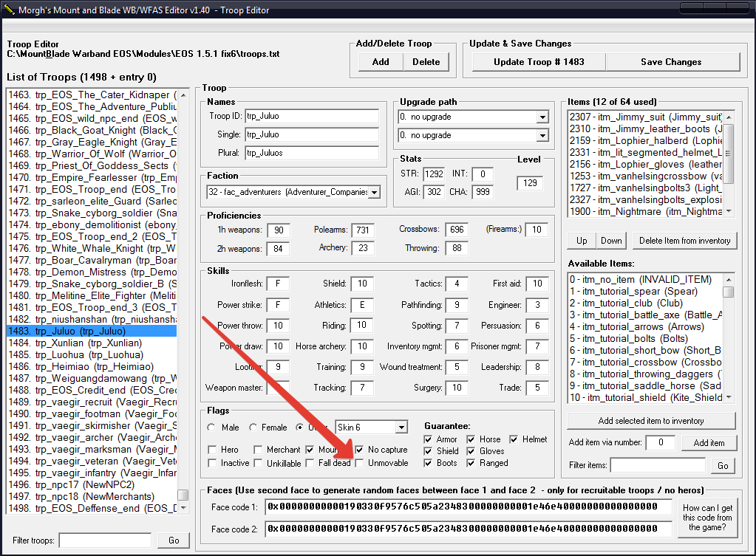
Task: Enable the Unmovable checkbox
Action: tap(359, 463)
